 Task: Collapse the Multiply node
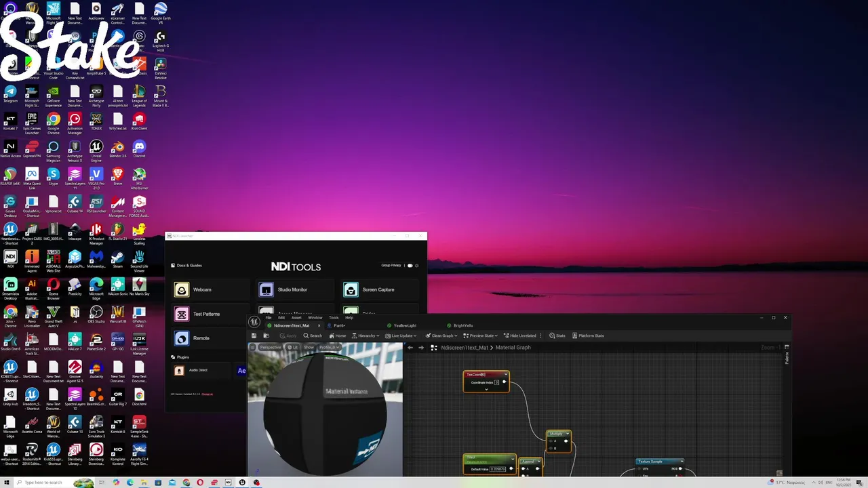pyautogui.click(x=568, y=434)
